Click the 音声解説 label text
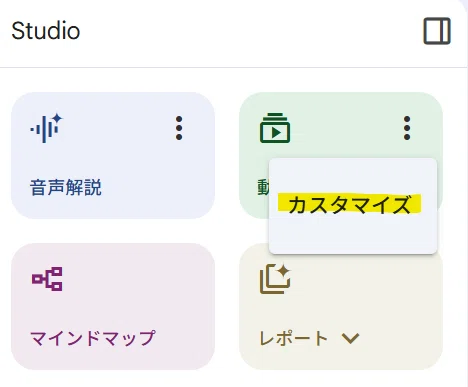The image size is (468, 387). [66, 187]
